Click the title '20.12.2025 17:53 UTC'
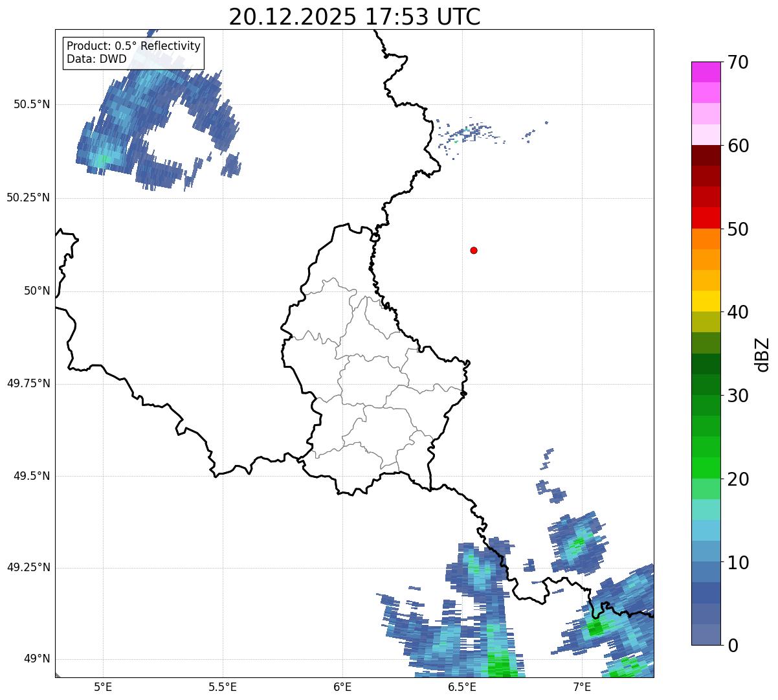Image resolution: width=778 pixels, height=700 pixels. [355, 16]
